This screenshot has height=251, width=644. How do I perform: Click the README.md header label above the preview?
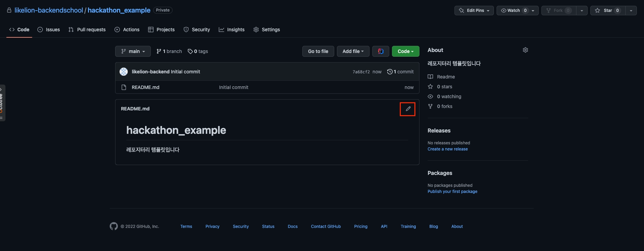click(x=135, y=109)
